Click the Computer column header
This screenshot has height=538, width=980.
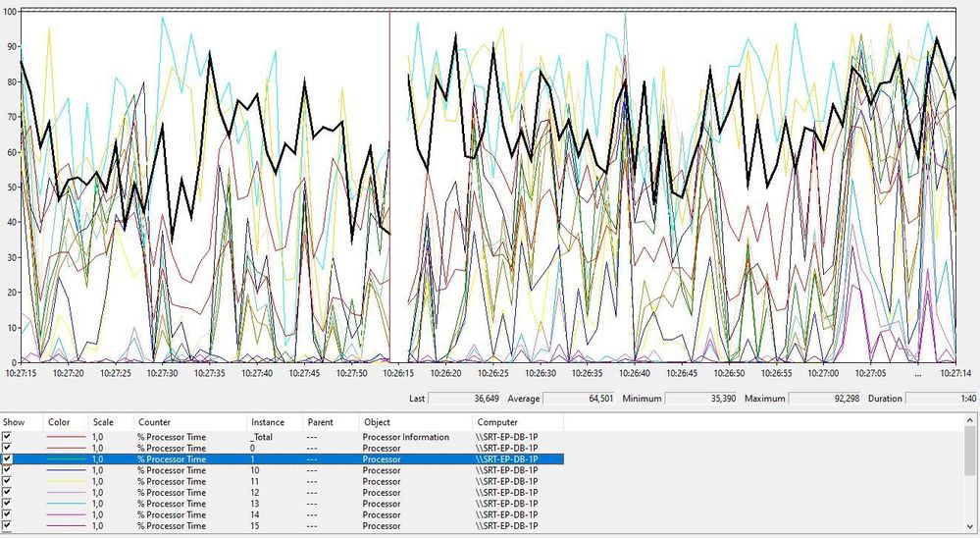[518, 422]
